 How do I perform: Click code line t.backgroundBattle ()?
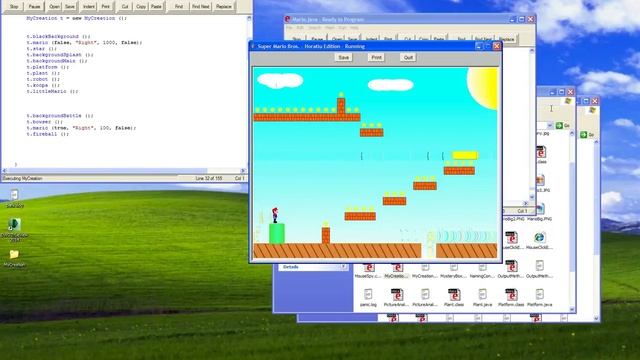[60, 116]
